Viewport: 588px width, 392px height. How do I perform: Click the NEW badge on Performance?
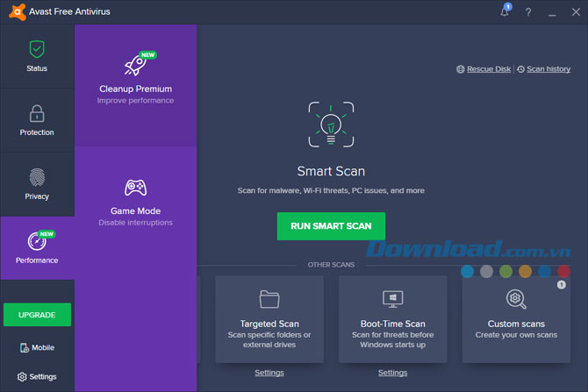coord(47,234)
